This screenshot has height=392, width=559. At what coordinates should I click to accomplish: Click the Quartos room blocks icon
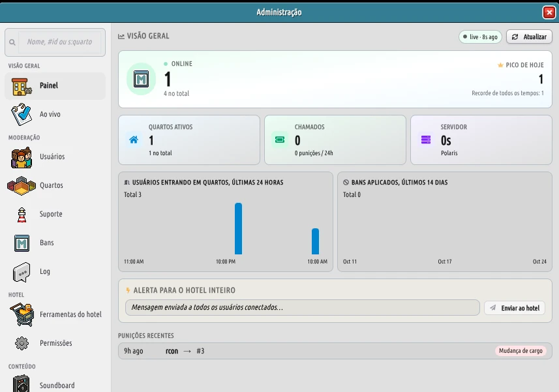tap(22, 186)
